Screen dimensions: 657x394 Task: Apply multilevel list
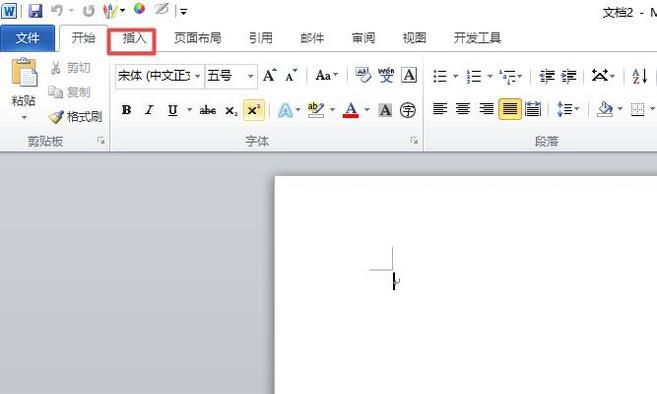(x=508, y=77)
